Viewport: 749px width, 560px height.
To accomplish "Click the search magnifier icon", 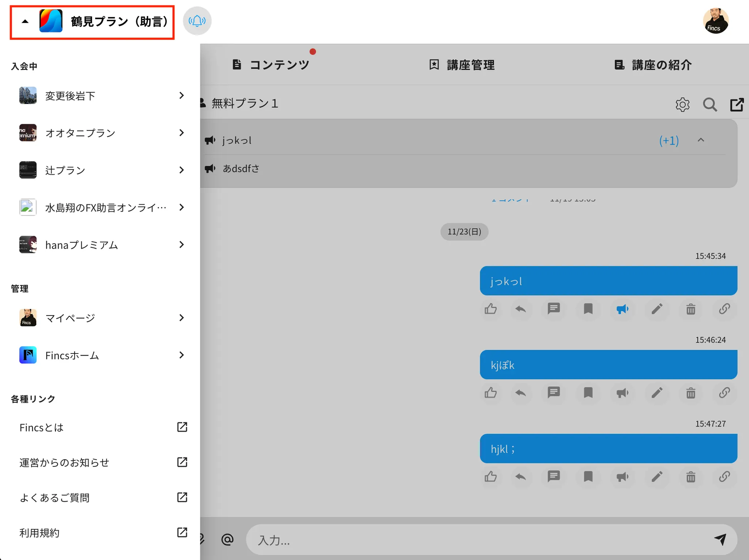I will click(710, 105).
